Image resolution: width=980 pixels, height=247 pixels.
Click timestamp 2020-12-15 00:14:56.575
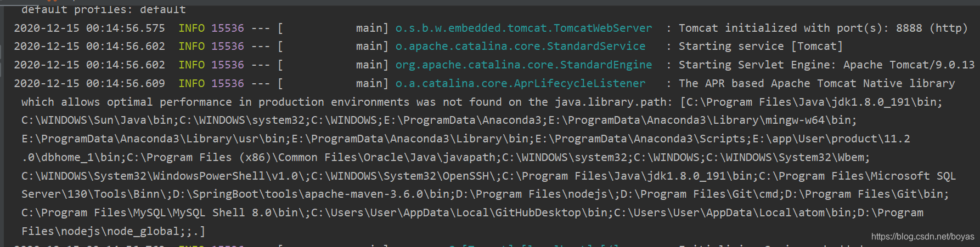89,28
